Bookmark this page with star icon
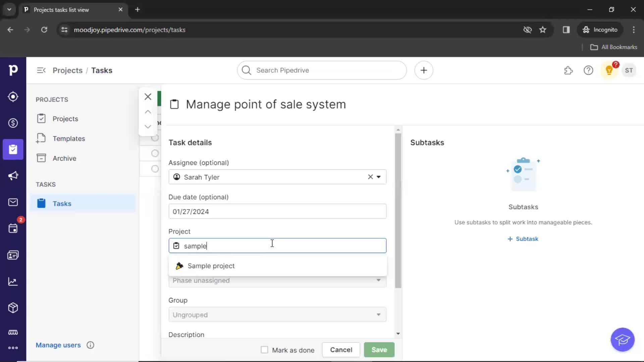Viewport: 644px width, 362px height. pos(543,30)
